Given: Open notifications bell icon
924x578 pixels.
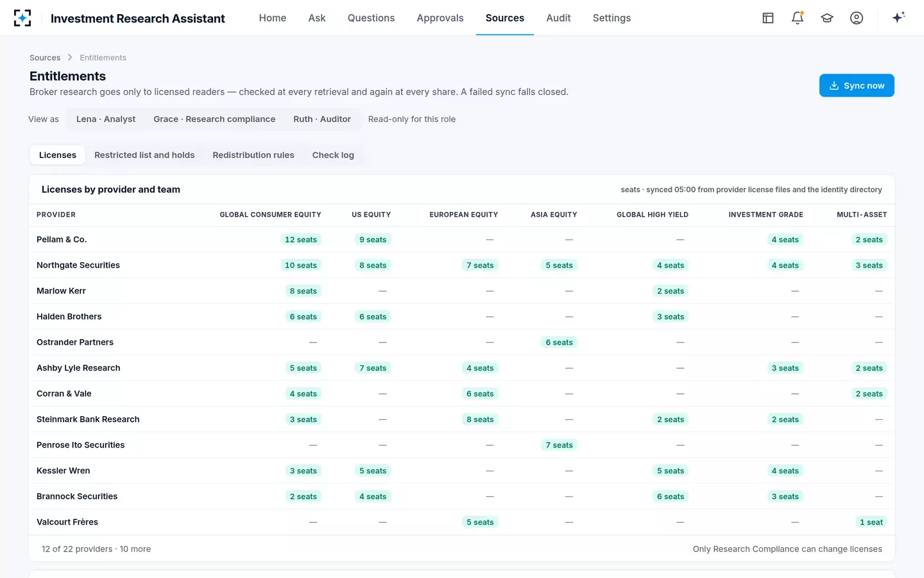Looking at the screenshot, I should pos(798,18).
